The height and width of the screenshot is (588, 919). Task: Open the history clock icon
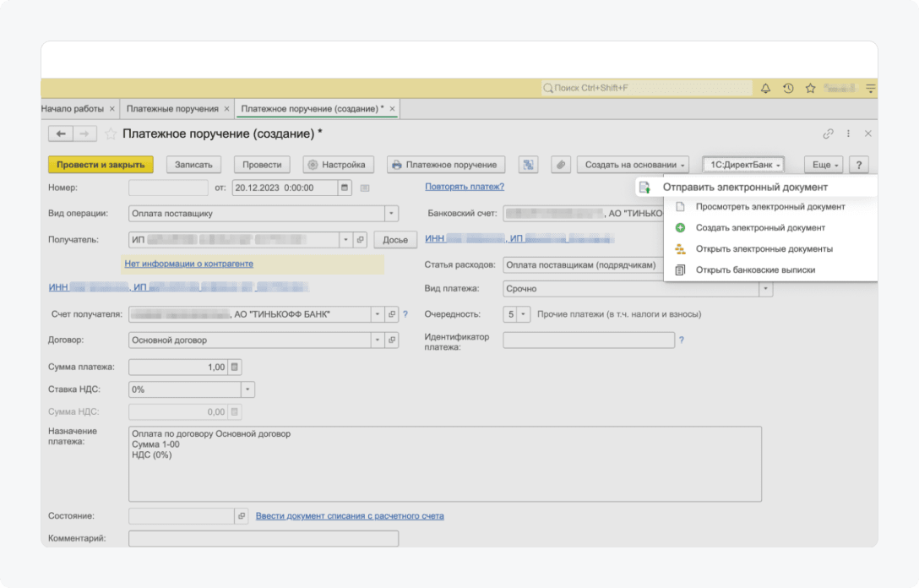(x=788, y=88)
